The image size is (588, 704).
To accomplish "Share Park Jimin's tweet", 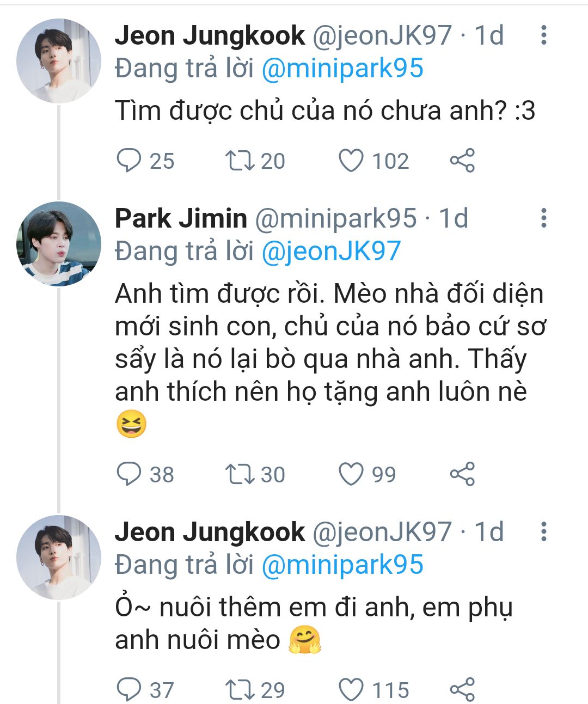I will click(x=462, y=474).
